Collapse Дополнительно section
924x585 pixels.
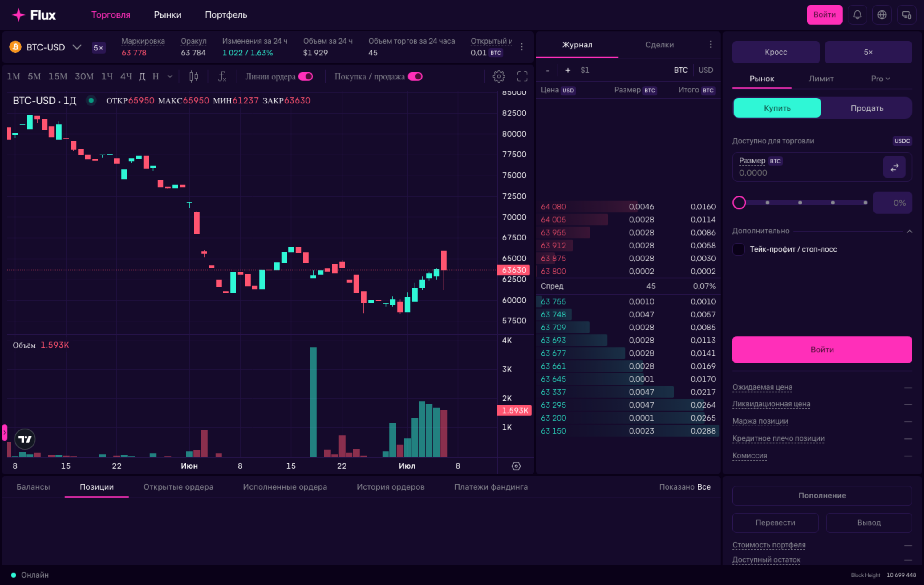(x=910, y=231)
